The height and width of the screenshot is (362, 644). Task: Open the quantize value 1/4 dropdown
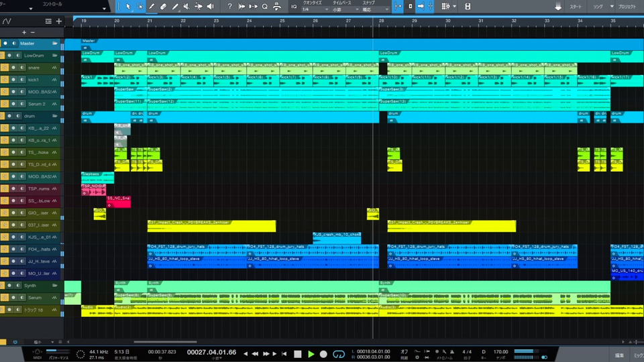[315, 10]
